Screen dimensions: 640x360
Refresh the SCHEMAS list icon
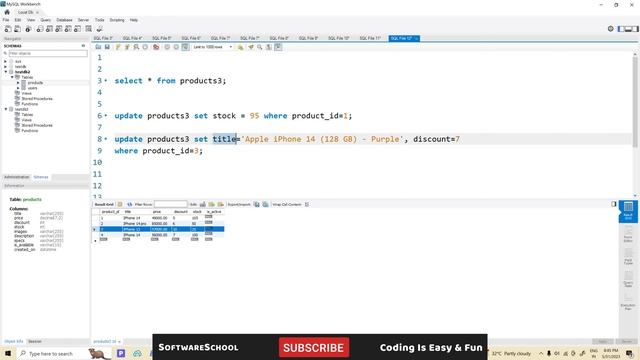tap(83, 46)
